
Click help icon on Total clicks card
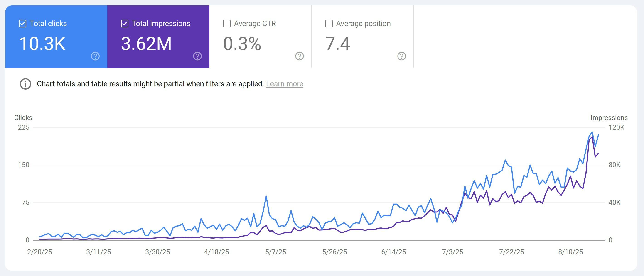(95, 56)
